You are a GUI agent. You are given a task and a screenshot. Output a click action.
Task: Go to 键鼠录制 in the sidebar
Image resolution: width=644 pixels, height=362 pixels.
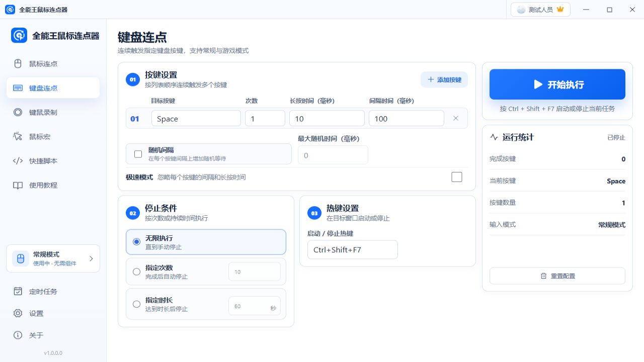click(x=53, y=112)
